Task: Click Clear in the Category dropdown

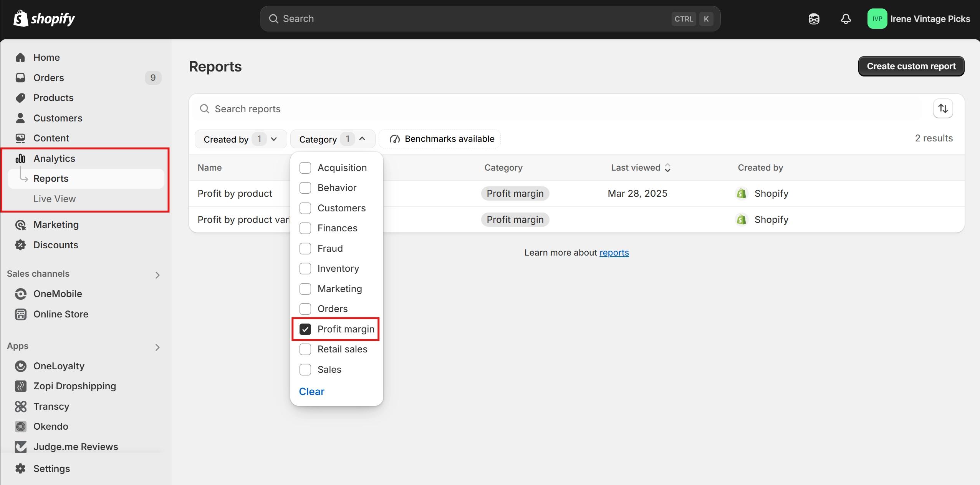Action: pyautogui.click(x=311, y=391)
